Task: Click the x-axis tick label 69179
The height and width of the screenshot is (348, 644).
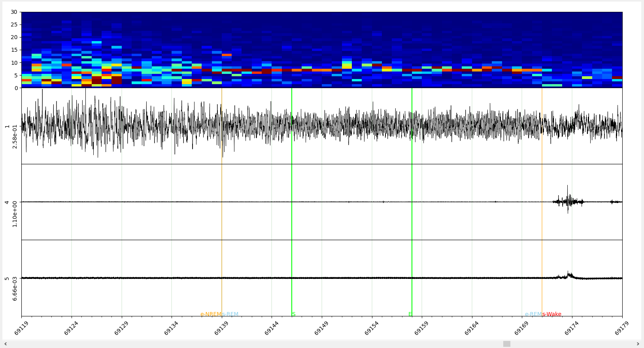Action: [622, 328]
